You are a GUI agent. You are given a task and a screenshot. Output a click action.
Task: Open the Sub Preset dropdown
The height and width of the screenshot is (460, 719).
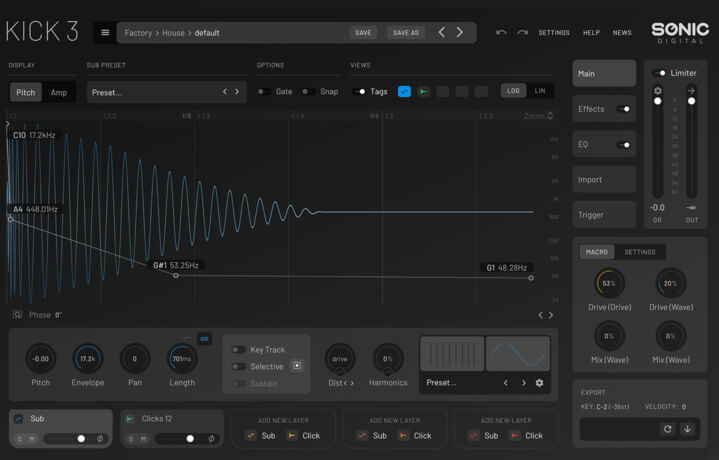click(166, 92)
